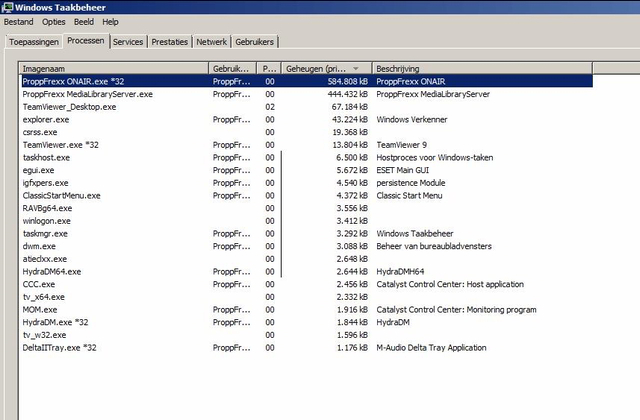Click M-Audio Delta Tray Application description

pyautogui.click(x=431, y=348)
